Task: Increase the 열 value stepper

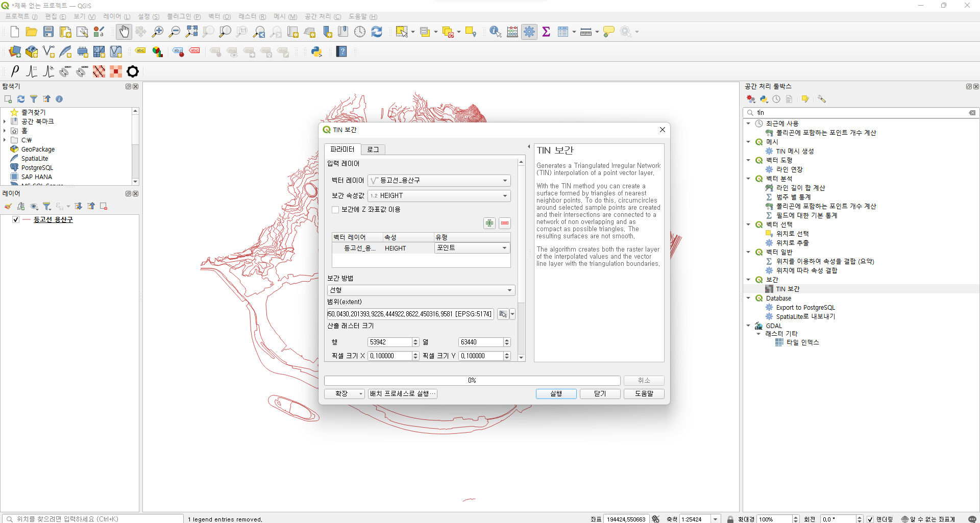Action: (507, 340)
